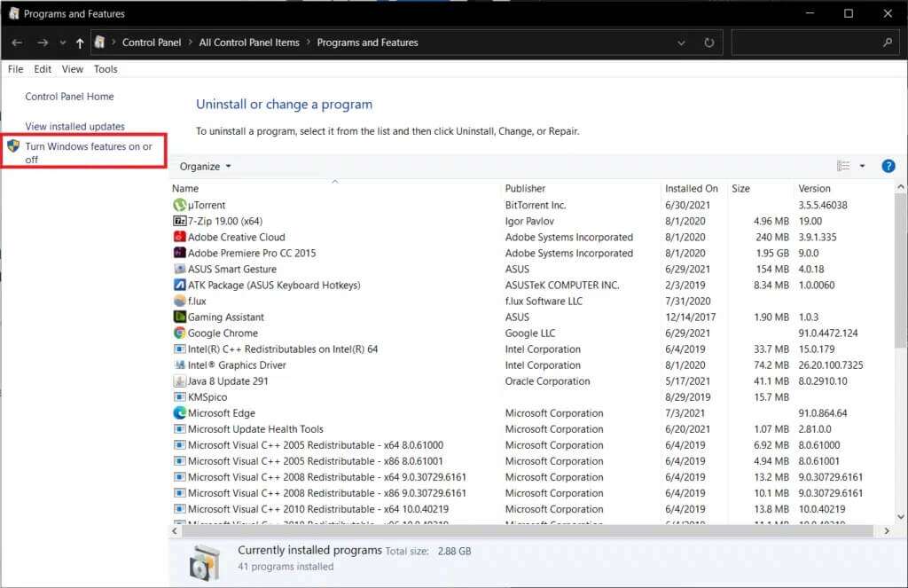The height and width of the screenshot is (588, 908).
Task: Open the File menu
Action: 16,69
